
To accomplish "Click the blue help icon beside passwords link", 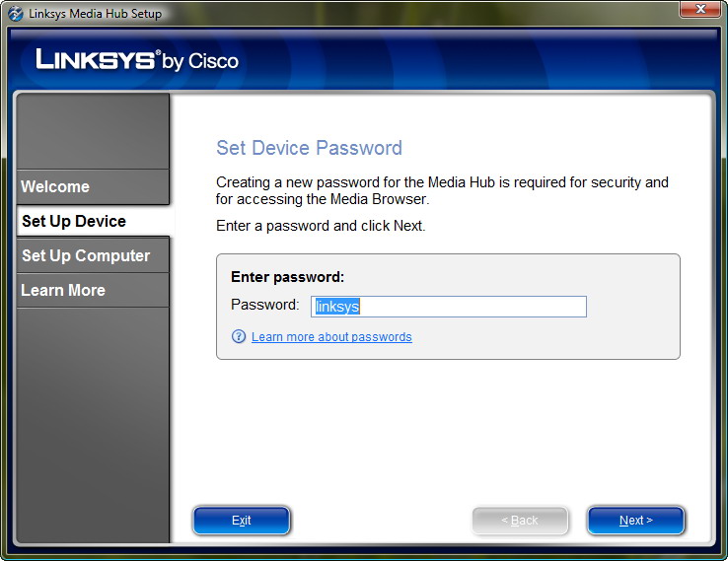I will (239, 337).
